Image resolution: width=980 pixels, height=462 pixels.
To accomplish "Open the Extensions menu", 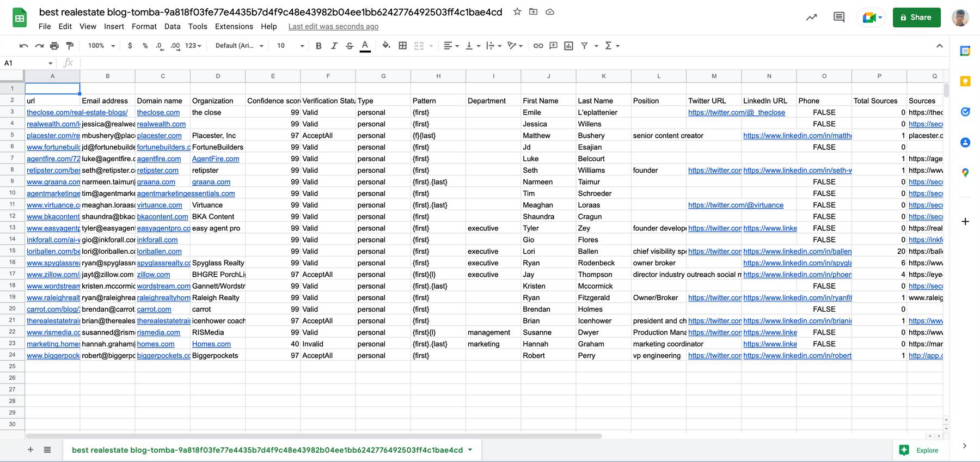I will [x=234, y=26].
